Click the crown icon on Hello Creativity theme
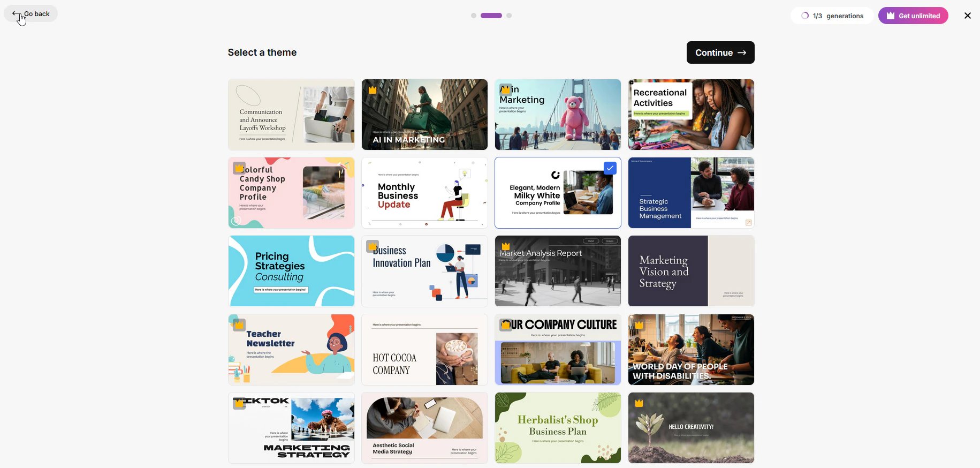 tap(639, 403)
